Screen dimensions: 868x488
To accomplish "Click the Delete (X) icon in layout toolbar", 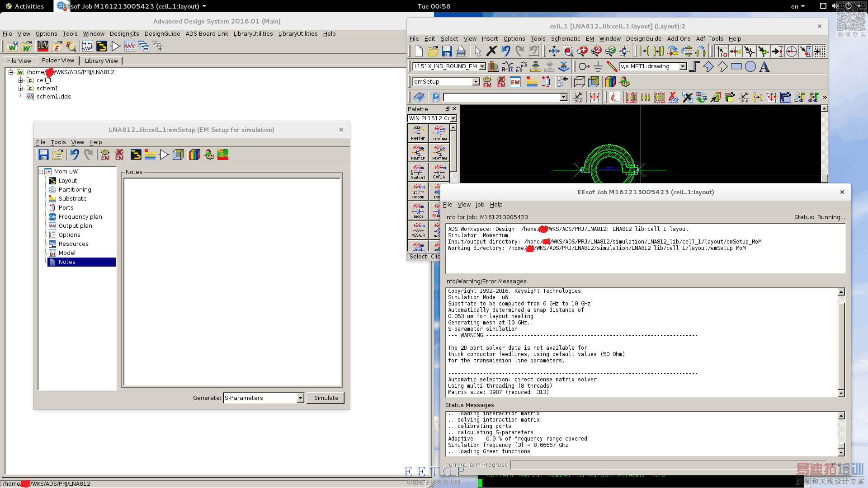I will tap(491, 52).
